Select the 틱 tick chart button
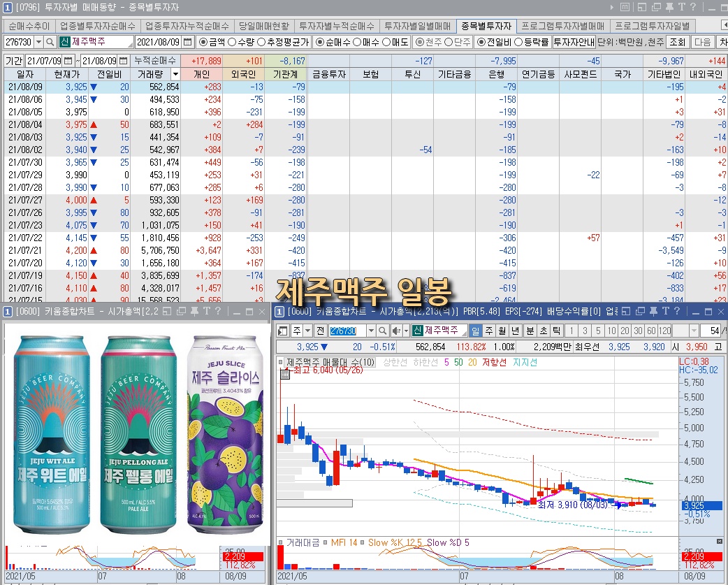 [x=557, y=331]
